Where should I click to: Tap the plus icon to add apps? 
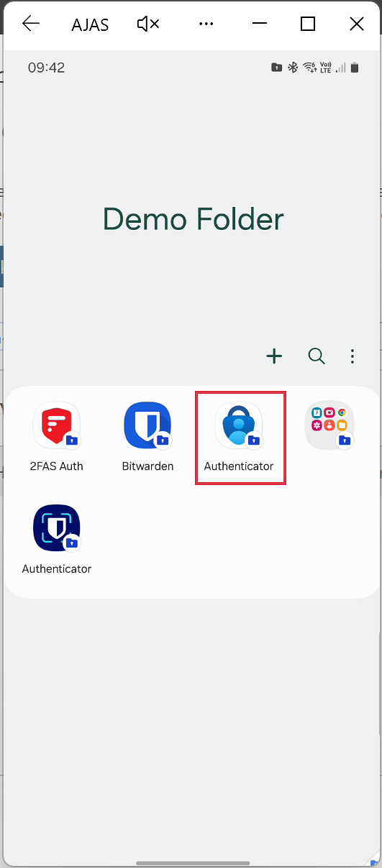click(274, 356)
